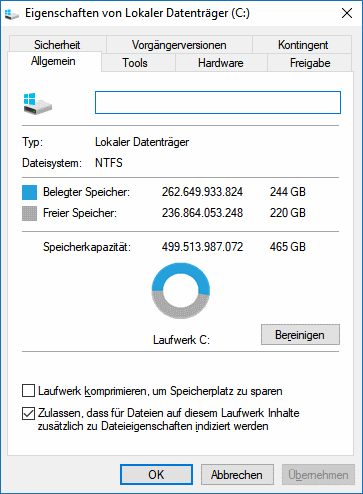Go to the Tools tab
The width and height of the screenshot is (363, 494).
tap(135, 63)
